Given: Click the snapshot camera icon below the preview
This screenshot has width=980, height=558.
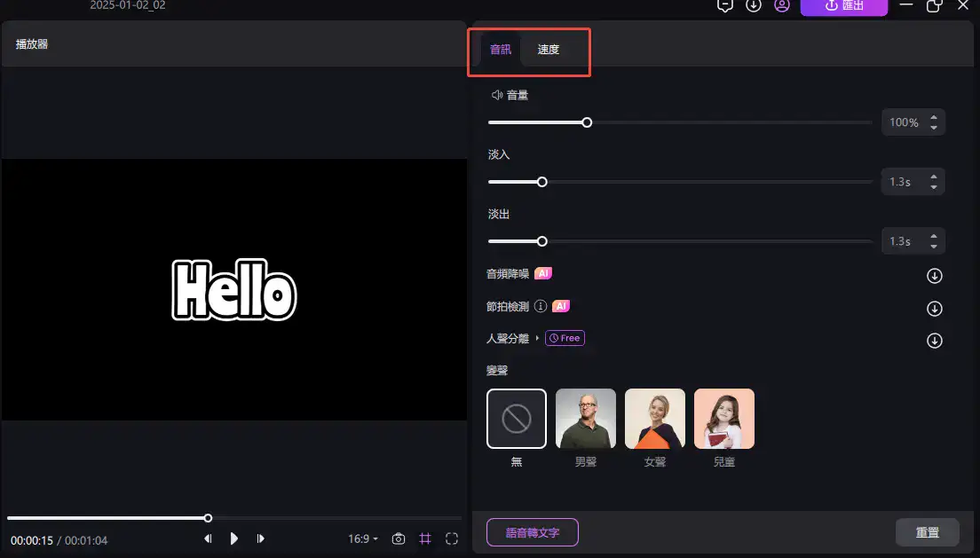Looking at the screenshot, I should tap(398, 538).
